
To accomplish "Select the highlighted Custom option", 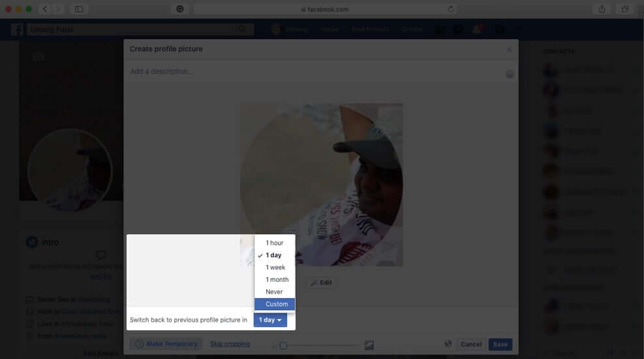I will click(x=274, y=304).
